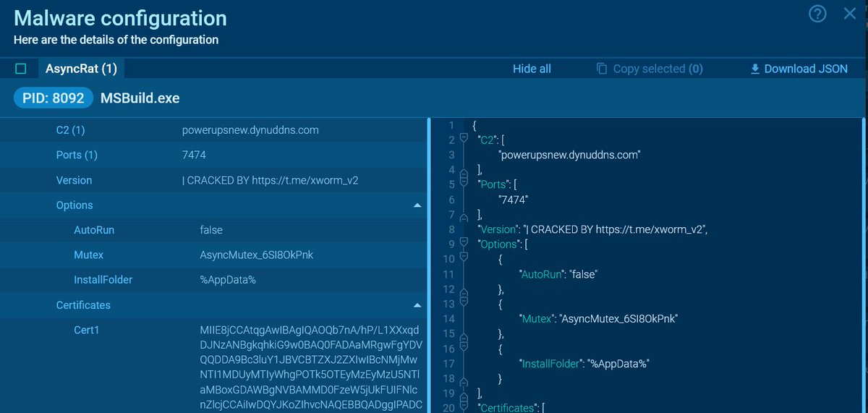Select the CRACKED BY version value in left table

[271, 180]
